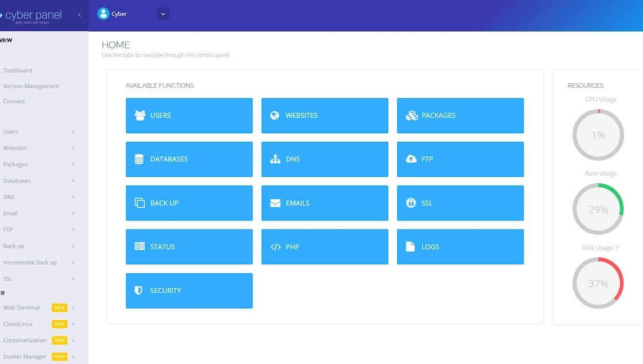Click the Websites globe icon

tap(275, 115)
